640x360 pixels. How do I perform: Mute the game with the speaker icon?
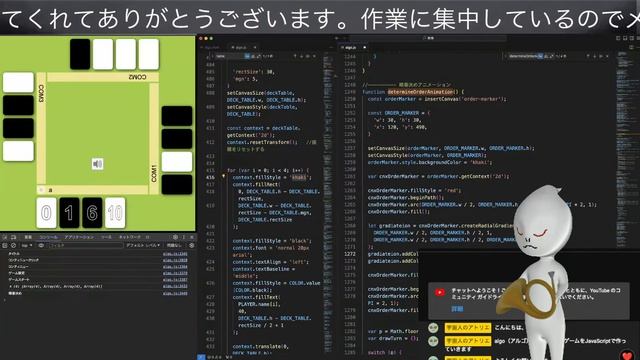97,164
